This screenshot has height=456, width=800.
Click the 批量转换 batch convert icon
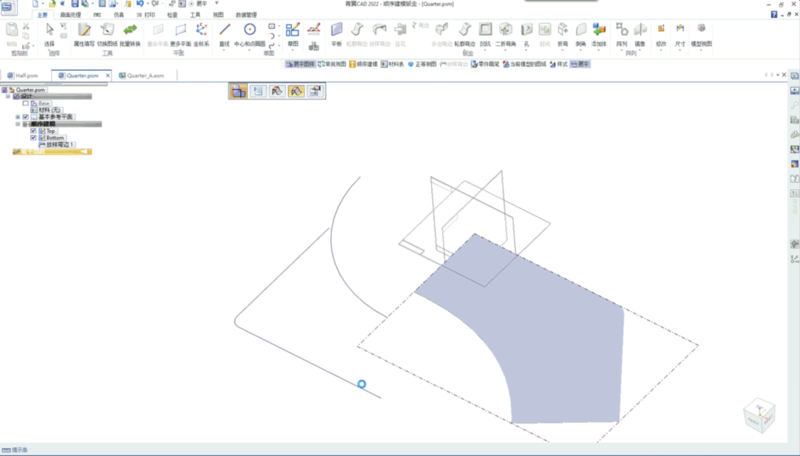click(x=129, y=32)
